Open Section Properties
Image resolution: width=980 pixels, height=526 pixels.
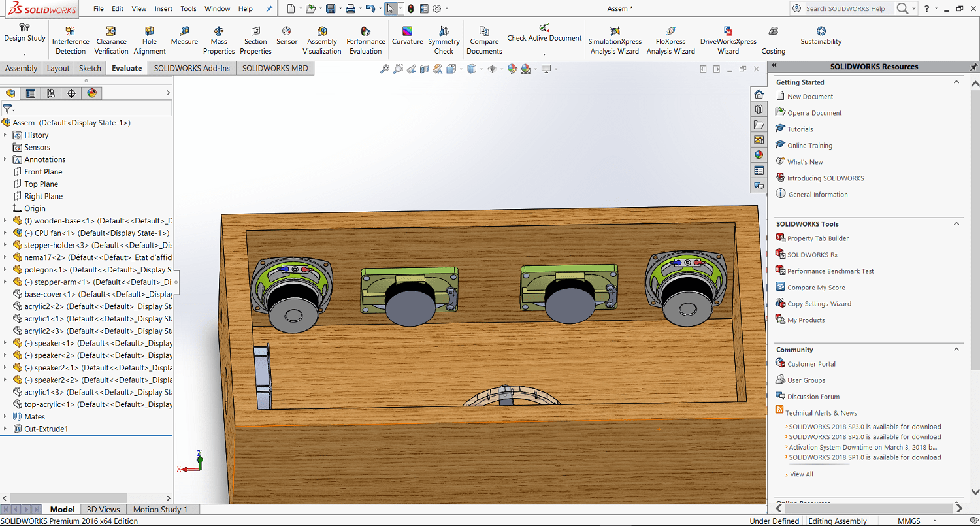point(255,41)
